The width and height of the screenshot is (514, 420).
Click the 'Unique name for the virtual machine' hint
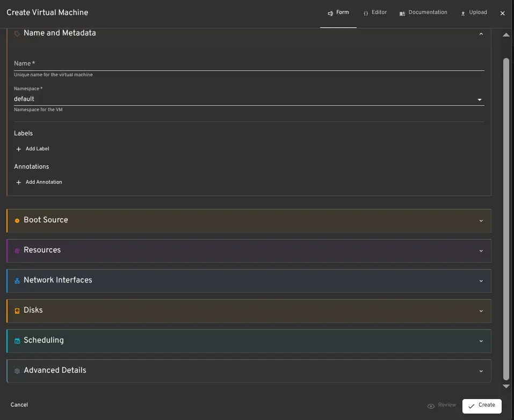(53, 75)
